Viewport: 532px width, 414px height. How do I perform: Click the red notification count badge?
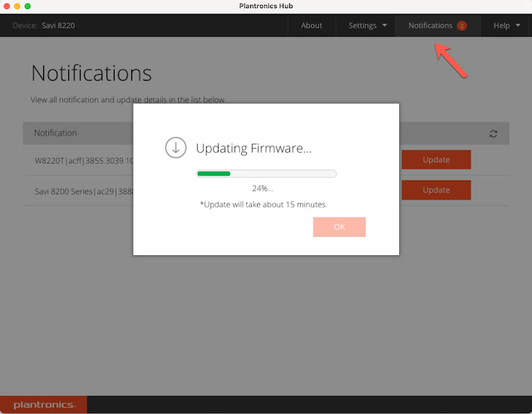pyautogui.click(x=461, y=26)
